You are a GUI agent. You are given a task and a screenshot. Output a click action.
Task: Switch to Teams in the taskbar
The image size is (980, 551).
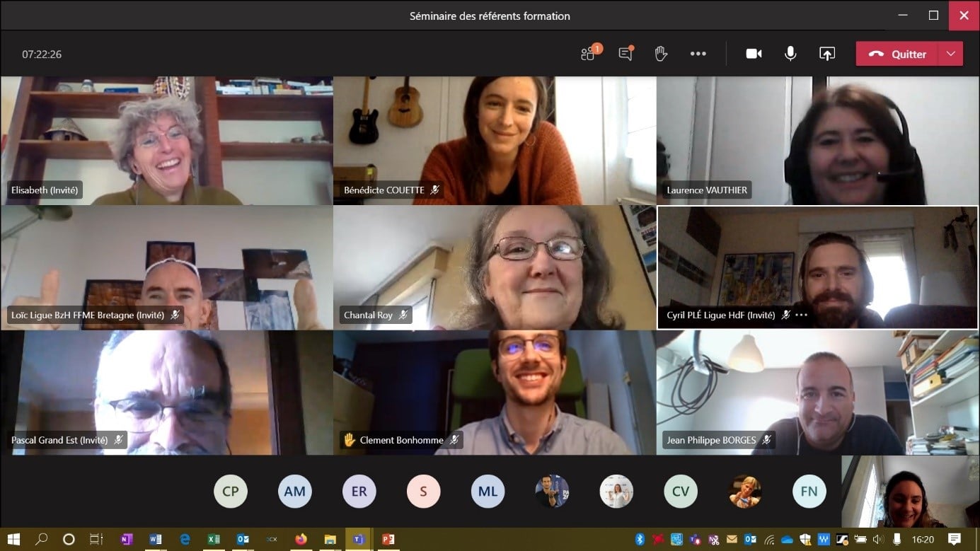pyautogui.click(x=359, y=539)
